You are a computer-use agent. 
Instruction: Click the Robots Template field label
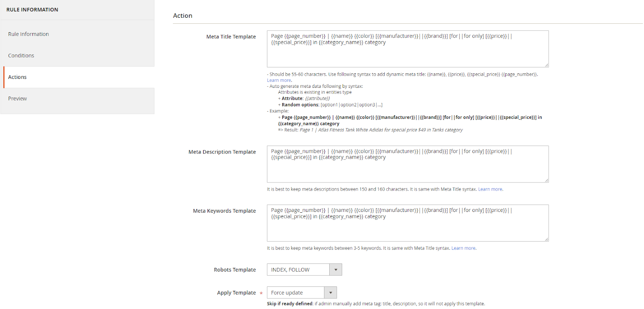tap(235, 270)
